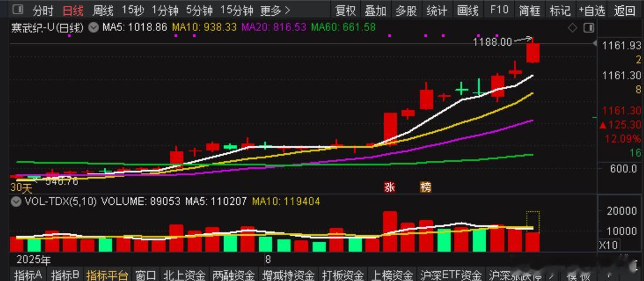Select the 5分钟 period
The width and height of the screenshot is (644, 281).
click(199, 11)
